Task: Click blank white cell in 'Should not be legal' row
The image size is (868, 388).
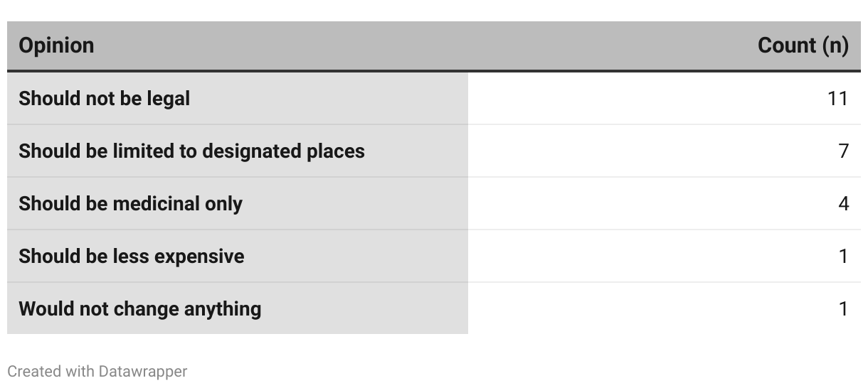Action: click(x=640, y=98)
